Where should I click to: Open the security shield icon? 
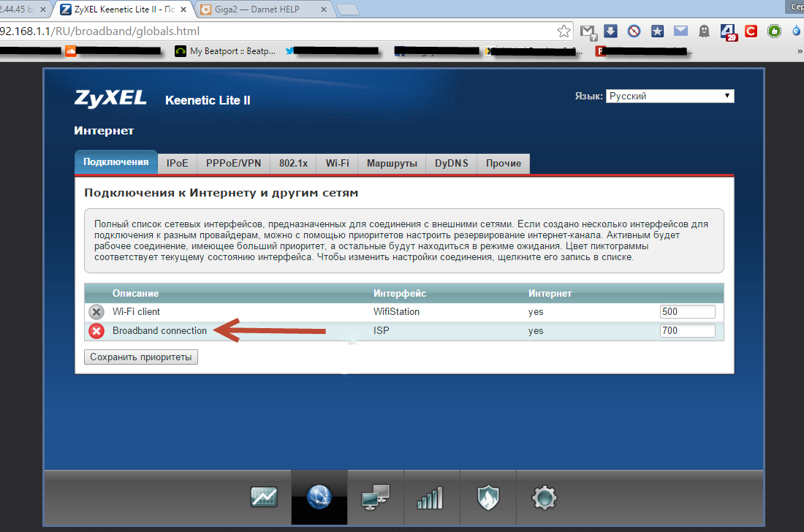point(488,497)
